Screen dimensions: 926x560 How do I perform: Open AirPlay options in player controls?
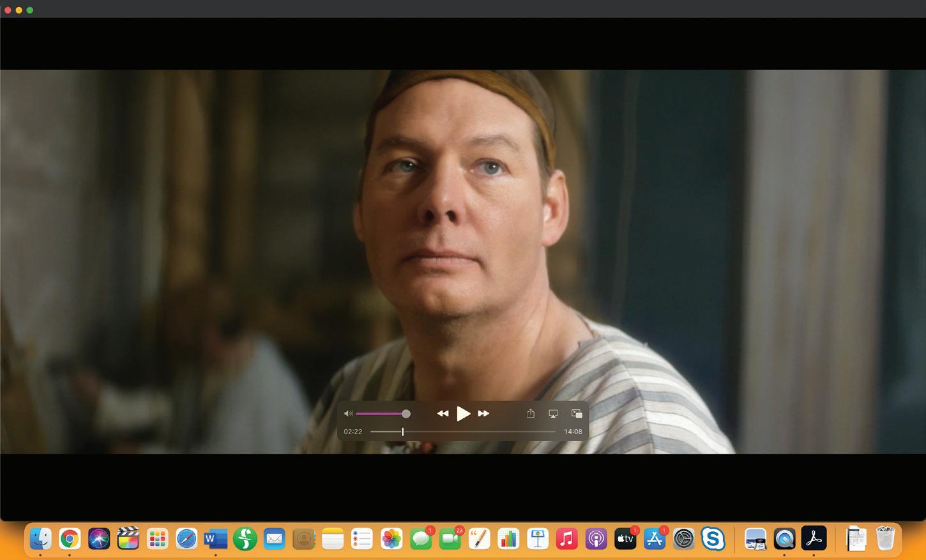click(553, 414)
